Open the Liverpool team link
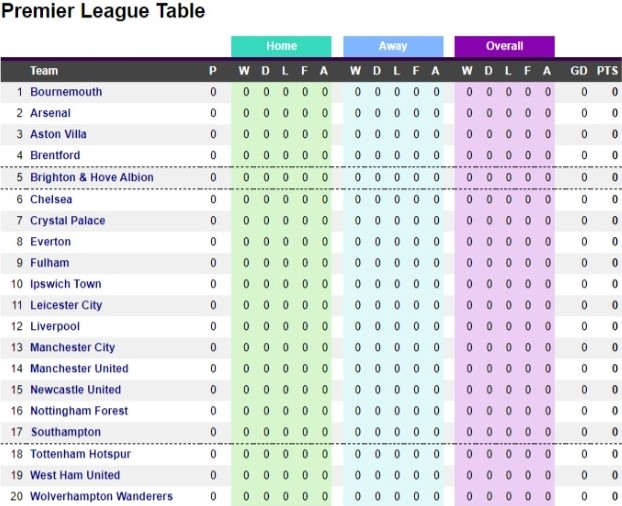Screen dimensions: 622x506 pos(55,326)
